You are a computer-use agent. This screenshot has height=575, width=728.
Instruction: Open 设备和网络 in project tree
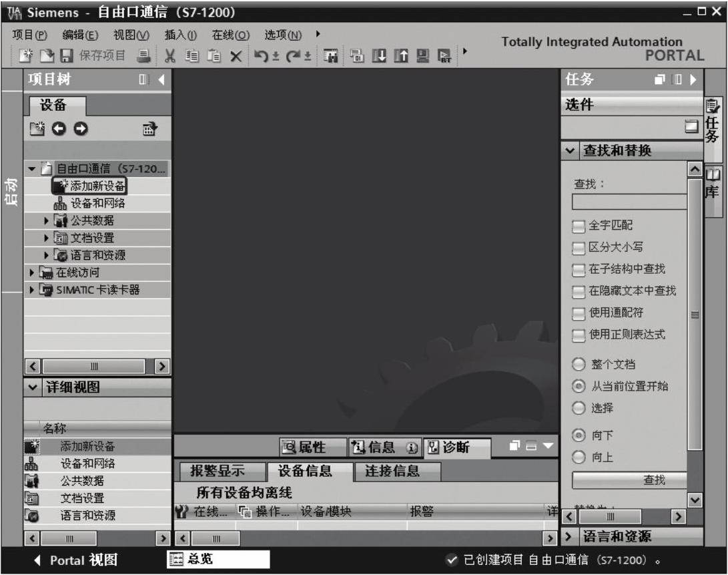(89, 203)
